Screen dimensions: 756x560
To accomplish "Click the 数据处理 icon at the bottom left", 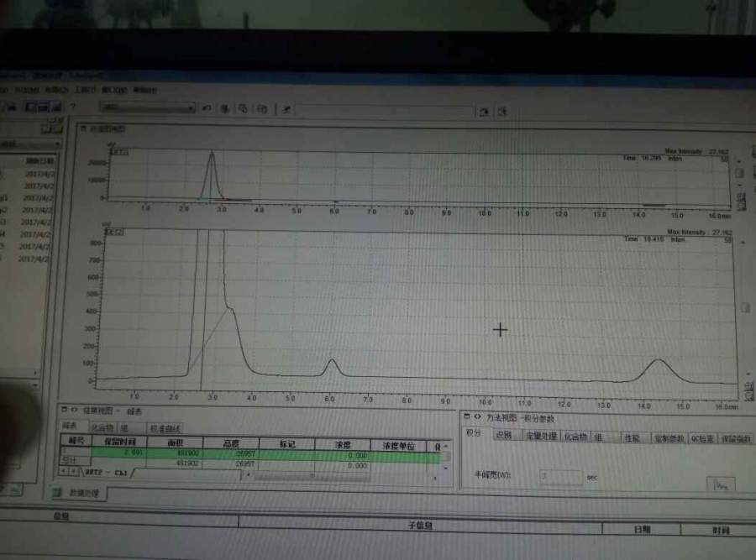I will 57,492.
